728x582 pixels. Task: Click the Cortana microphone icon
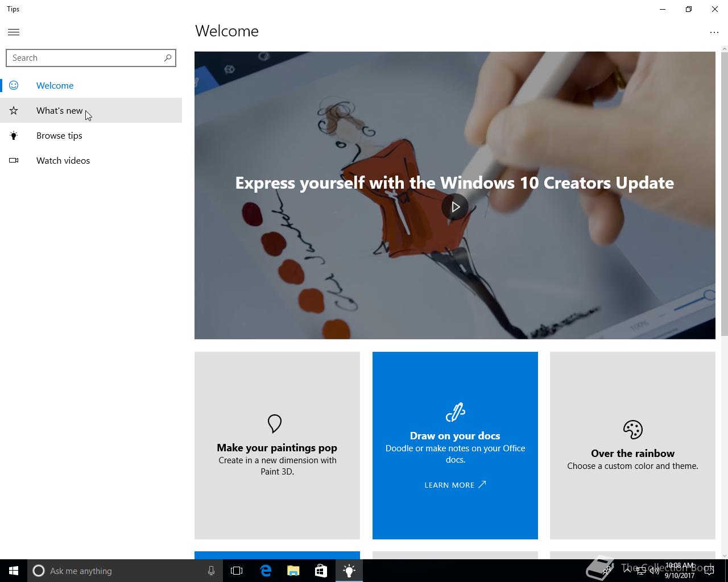coord(211,571)
